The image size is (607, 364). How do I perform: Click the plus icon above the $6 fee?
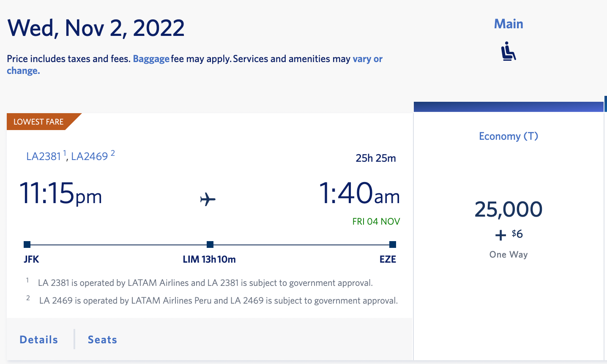pos(500,234)
